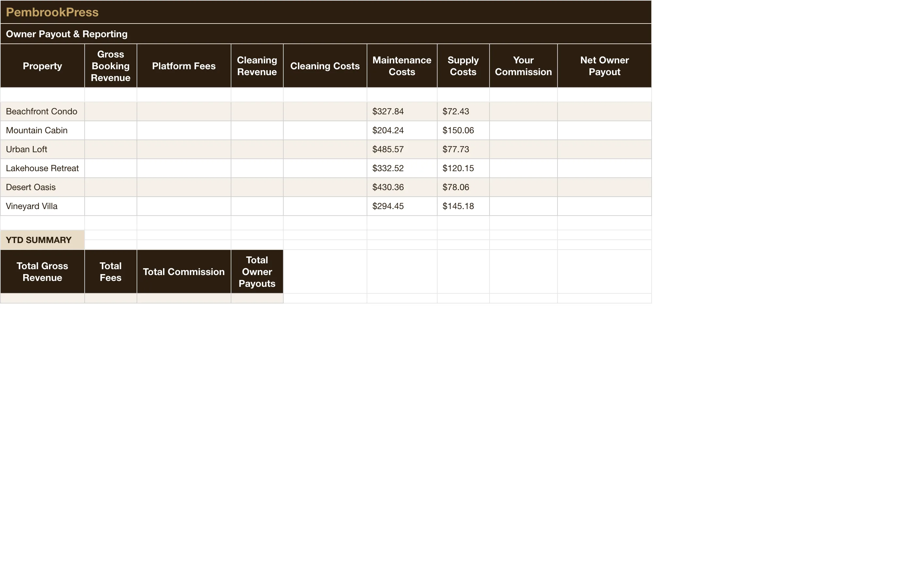Click Beachfront Condo Gross Booking Revenue cell
Viewport: 915px width, 588px height.
tap(111, 111)
